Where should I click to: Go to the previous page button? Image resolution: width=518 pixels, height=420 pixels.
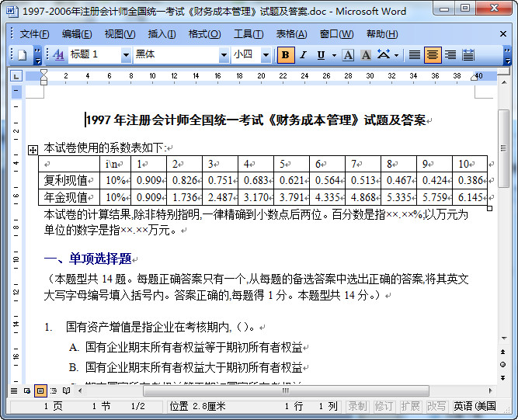502,352
